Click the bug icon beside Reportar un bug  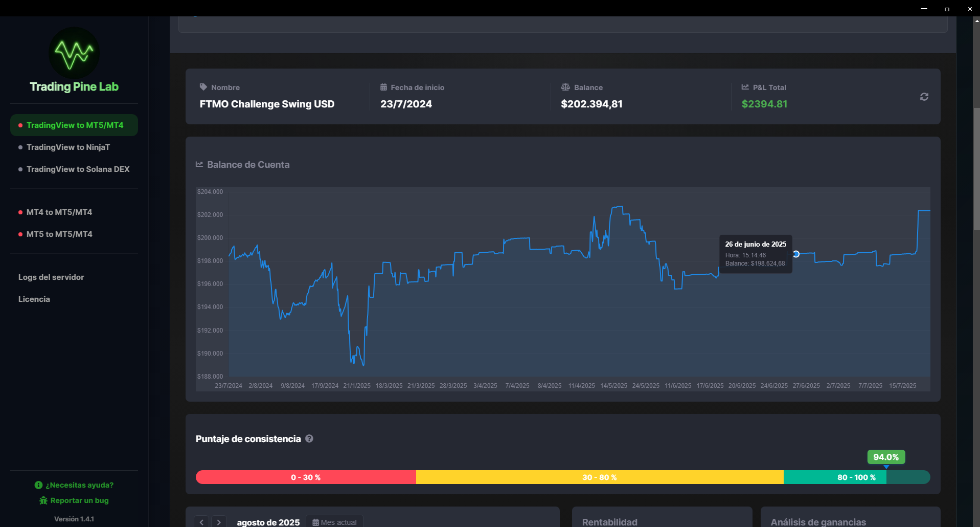(x=43, y=500)
